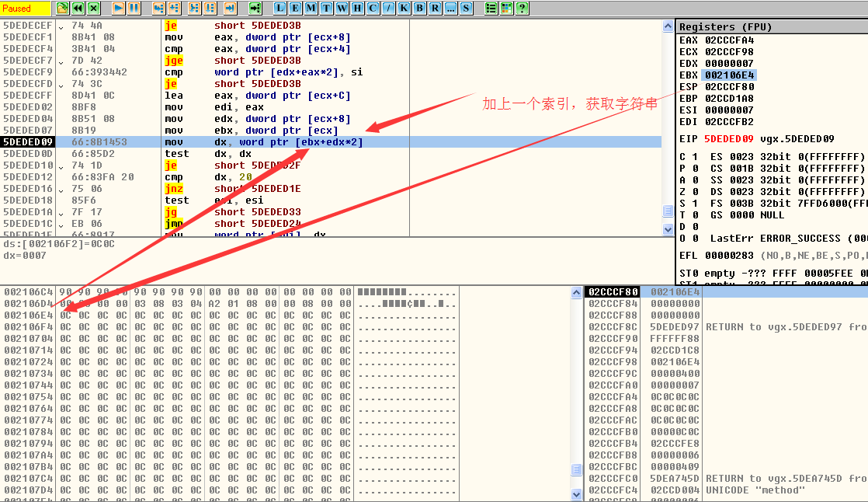Select the EBX register value 002106E4

[x=729, y=75]
